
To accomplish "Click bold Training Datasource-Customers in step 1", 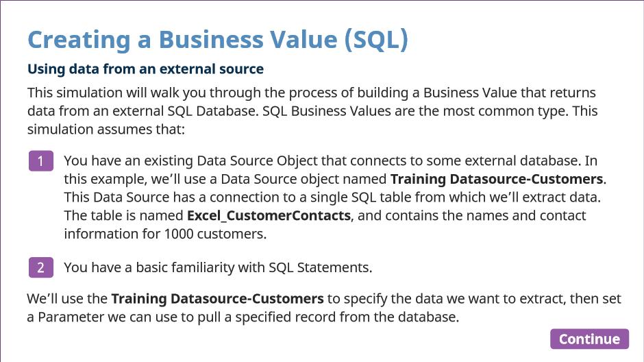I will [497, 179].
